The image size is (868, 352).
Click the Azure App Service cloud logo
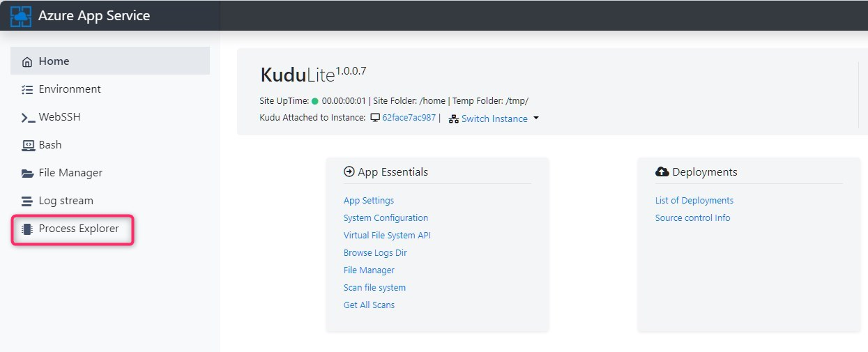pyautogui.click(x=21, y=16)
